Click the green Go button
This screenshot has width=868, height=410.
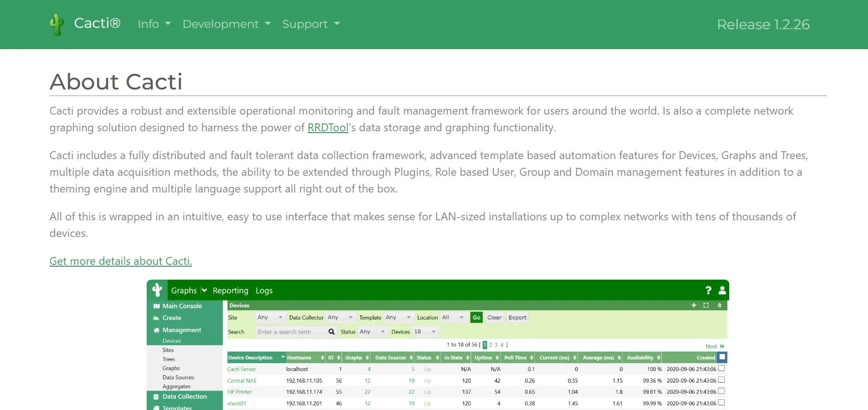476,317
